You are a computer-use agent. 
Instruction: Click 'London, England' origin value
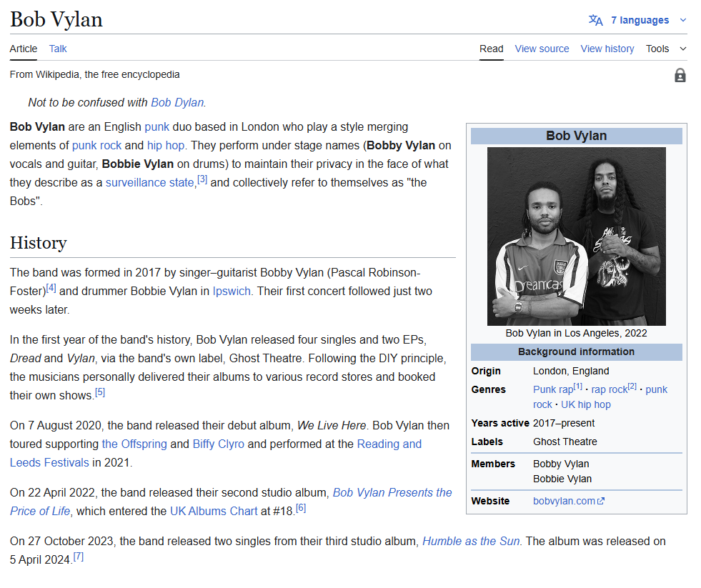pyautogui.click(x=571, y=371)
